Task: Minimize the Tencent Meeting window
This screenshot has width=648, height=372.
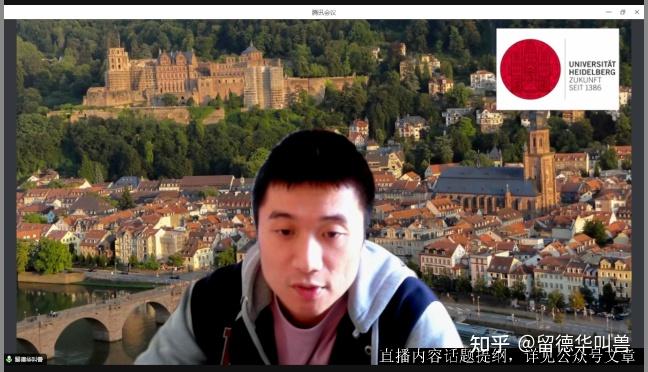Action: pyautogui.click(x=608, y=12)
